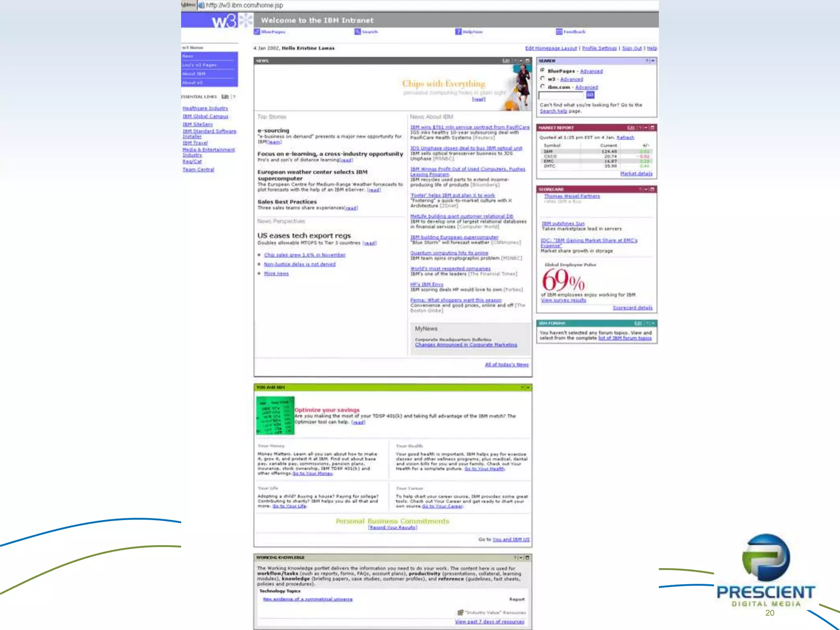
Task: Click into the search text field
Action: tap(561, 96)
